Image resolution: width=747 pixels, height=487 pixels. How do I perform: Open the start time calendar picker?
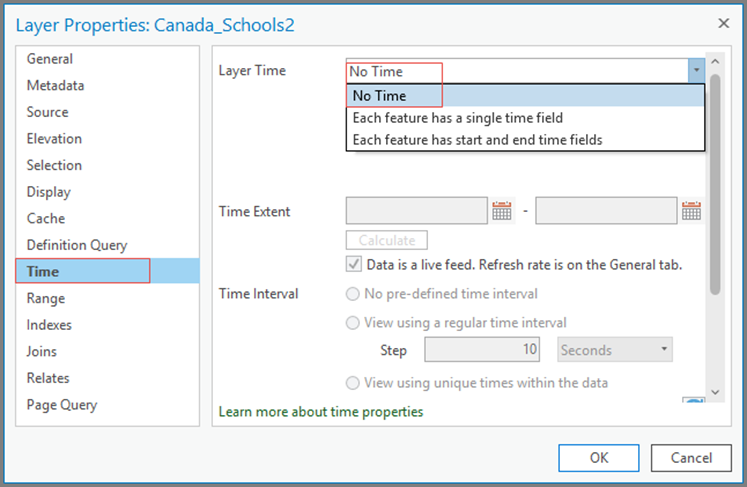502,211
